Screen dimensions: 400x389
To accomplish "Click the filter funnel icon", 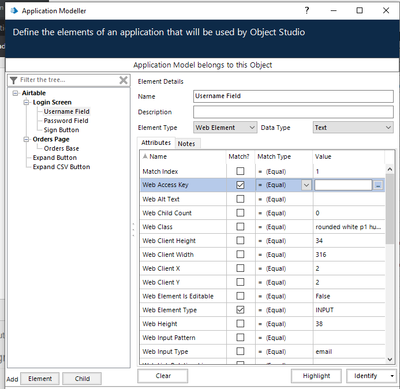I will [x=13, y=80].
